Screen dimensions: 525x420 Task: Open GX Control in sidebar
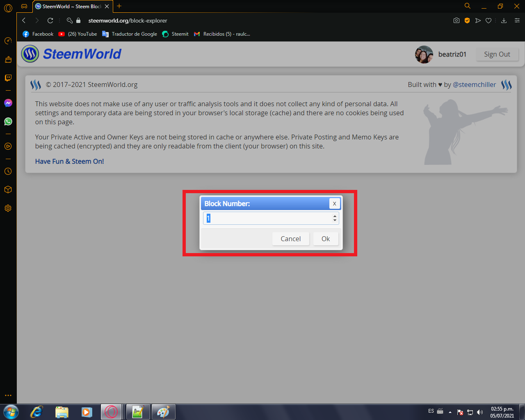point(8,41)
